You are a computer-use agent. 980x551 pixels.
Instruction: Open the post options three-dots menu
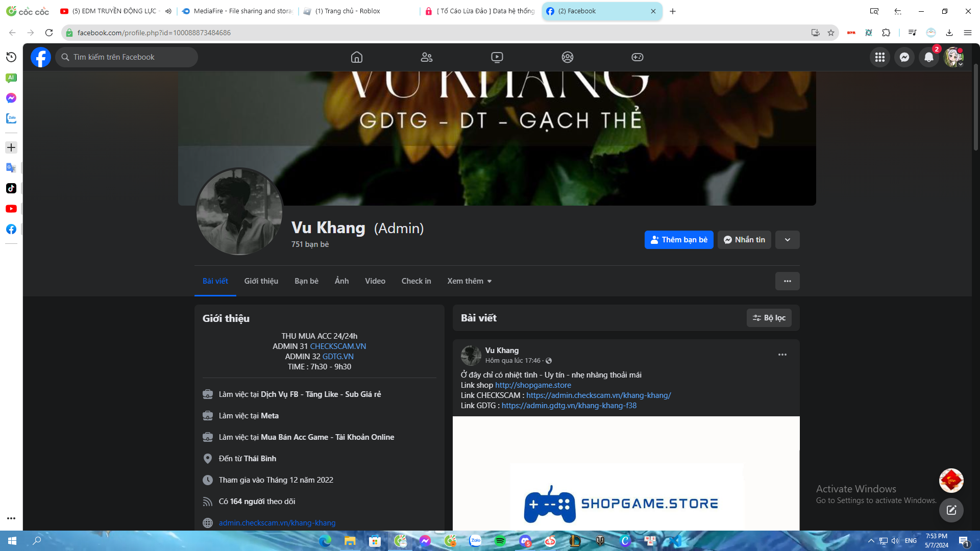[x=782, y=355]
